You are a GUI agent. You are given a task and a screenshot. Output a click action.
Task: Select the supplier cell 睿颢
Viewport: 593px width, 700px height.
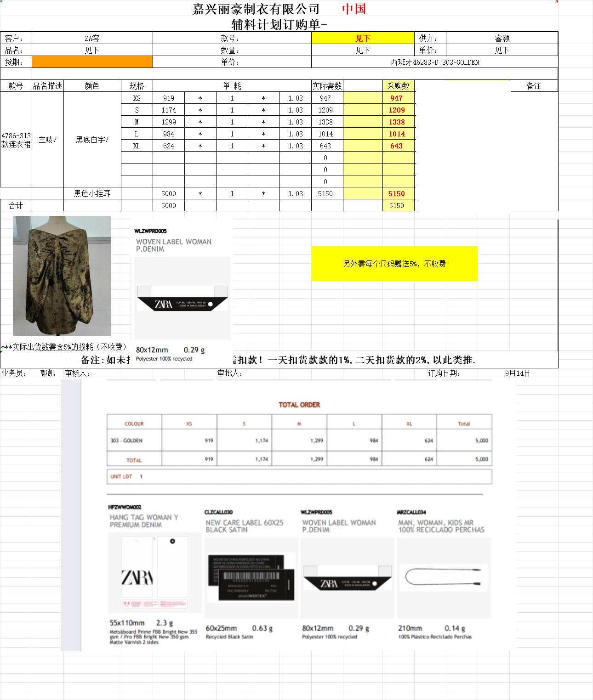[x=502, y=38]
